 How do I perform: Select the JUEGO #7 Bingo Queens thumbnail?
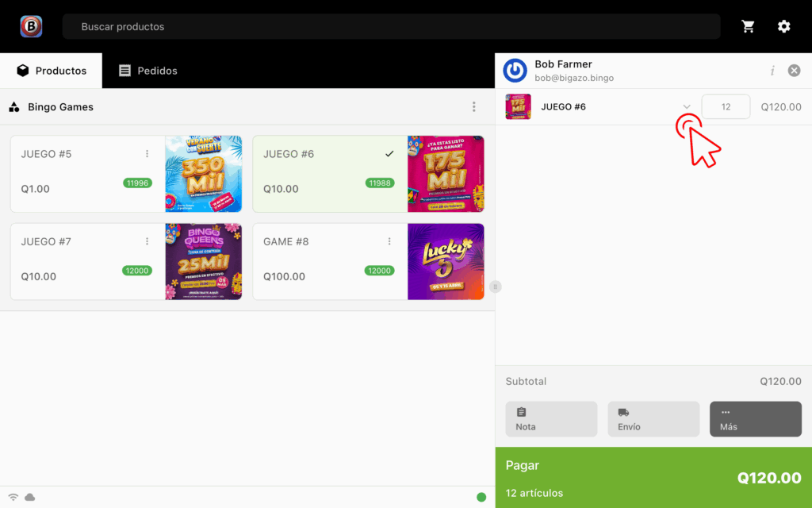[x=204, y=261]
